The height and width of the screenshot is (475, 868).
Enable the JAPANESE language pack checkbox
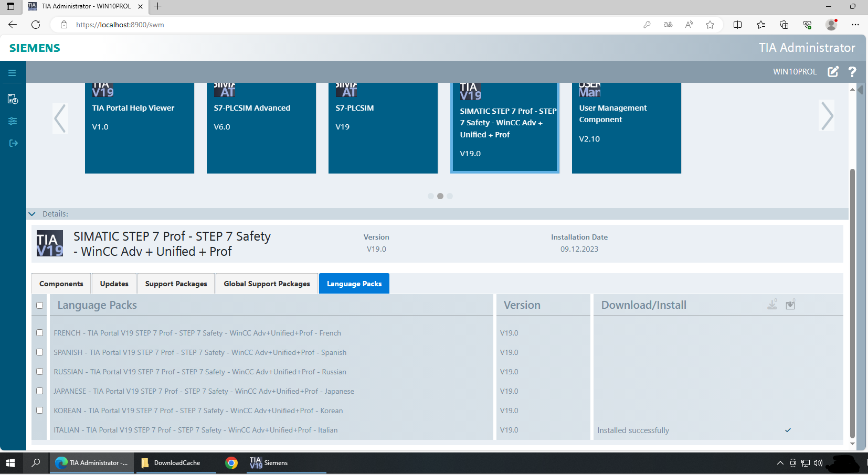[x=39, y=391]
